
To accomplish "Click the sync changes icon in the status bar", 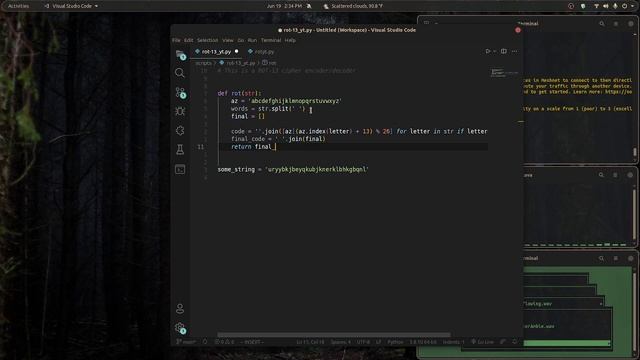I will [x=205, y=342].
